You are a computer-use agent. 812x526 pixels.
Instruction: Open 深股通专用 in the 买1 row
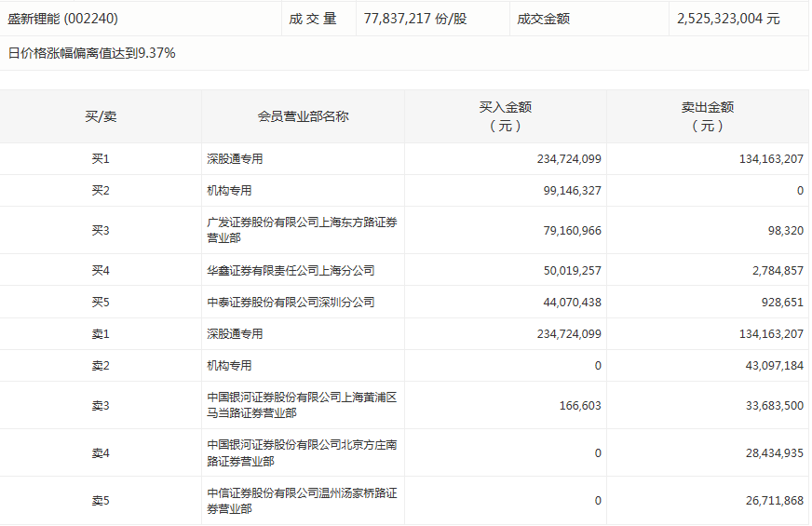click(x=235, y=159)
